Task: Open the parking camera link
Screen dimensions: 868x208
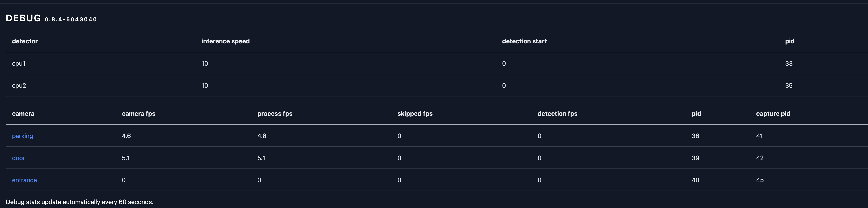Action: [x=22, y=136]
